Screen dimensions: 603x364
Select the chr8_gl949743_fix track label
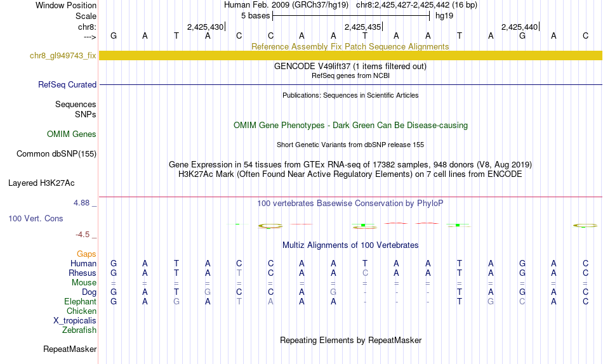(x=63, y=55)
